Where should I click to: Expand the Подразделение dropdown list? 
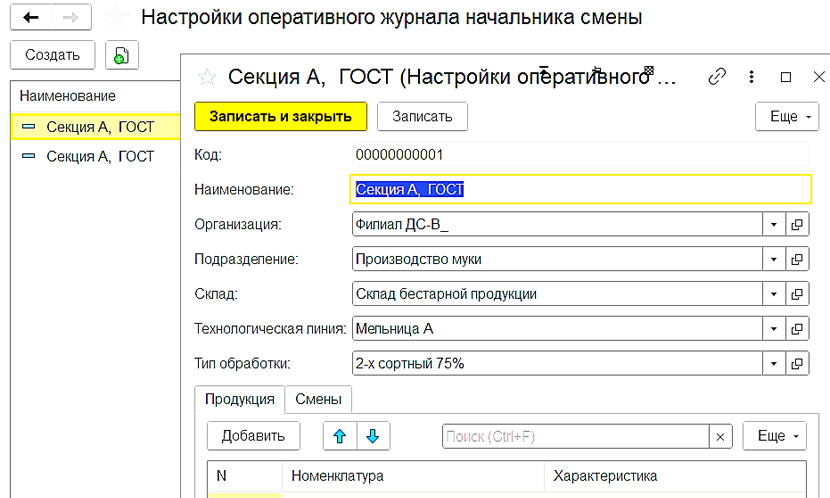pos(774,259)
